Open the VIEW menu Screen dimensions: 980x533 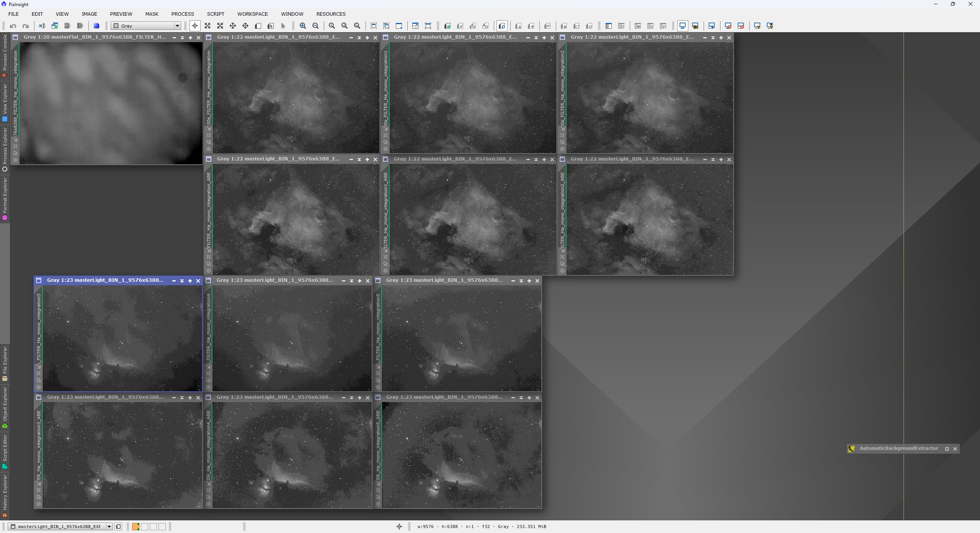(62, 14)
